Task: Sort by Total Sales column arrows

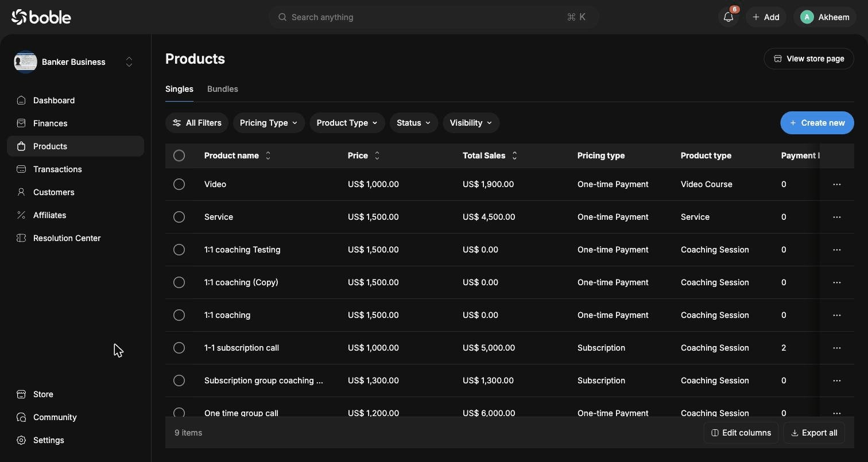Action: [514, 156]
